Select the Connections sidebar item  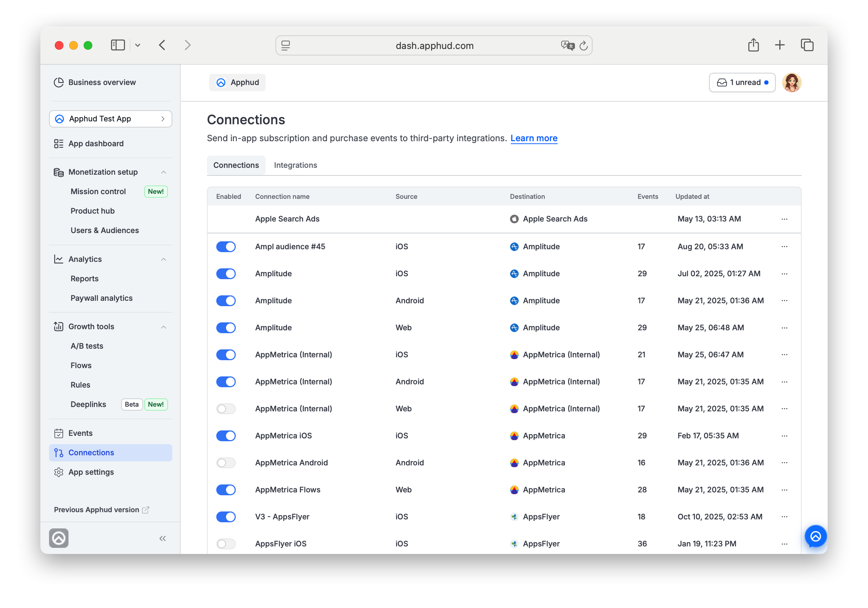pyautogui.click(x=110, y=453)
